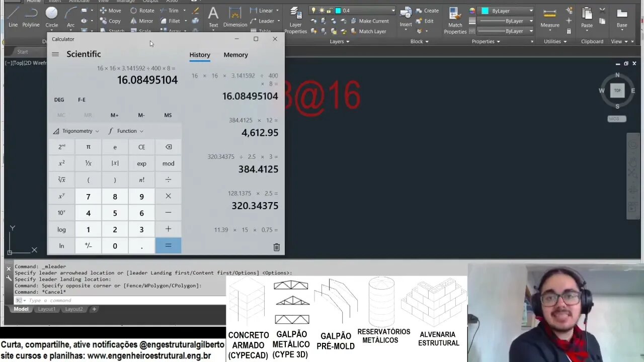The height and width of the screenshot is (362, 644).
Task: Activate the Mirror command
Action: point(141,21)
